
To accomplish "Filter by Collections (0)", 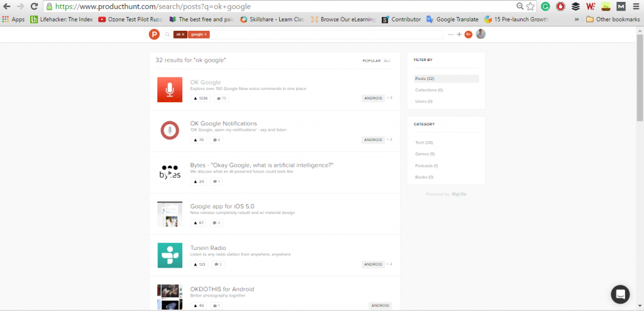I will pyautogui.click(x=429, y=90).
